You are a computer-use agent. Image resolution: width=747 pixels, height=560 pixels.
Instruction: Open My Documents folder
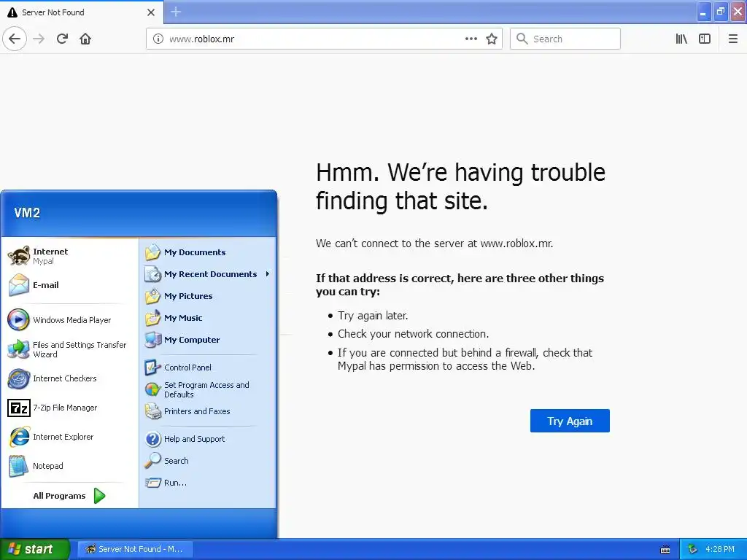(x=208, y=252)
